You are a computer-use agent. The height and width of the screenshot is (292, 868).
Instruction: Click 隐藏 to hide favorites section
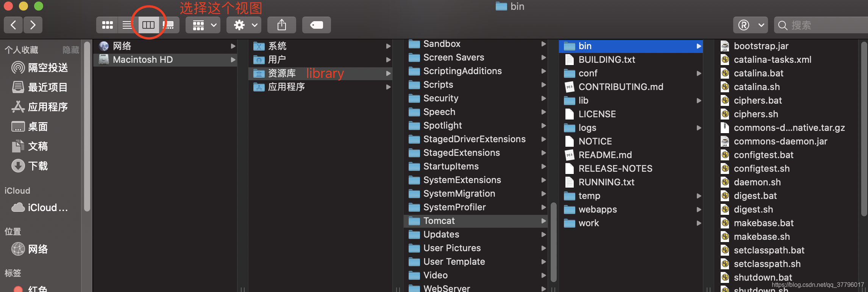point(71,50)
